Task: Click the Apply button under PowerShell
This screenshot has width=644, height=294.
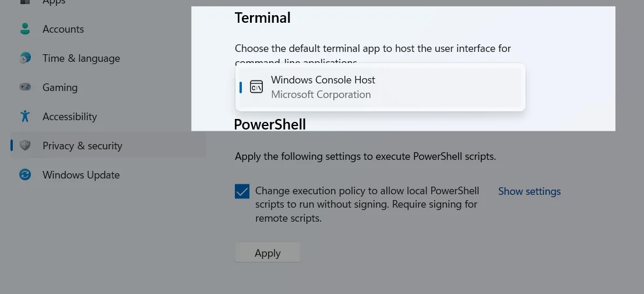Action: pos(268,253)
